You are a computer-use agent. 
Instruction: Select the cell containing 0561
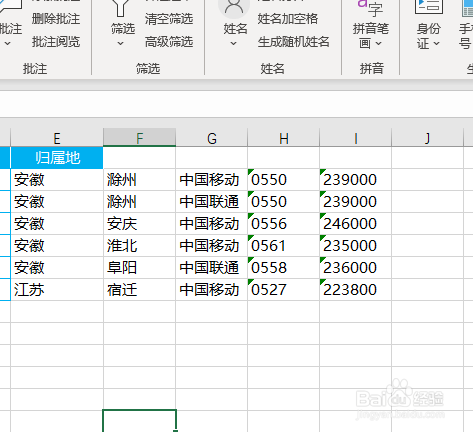tap(284, 246)
